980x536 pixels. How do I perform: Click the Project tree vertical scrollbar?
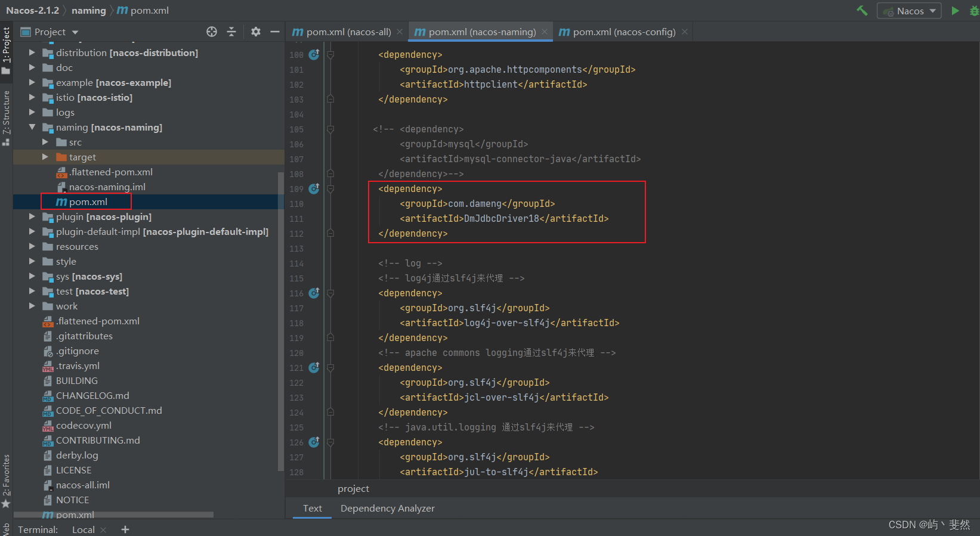(281, 322)
